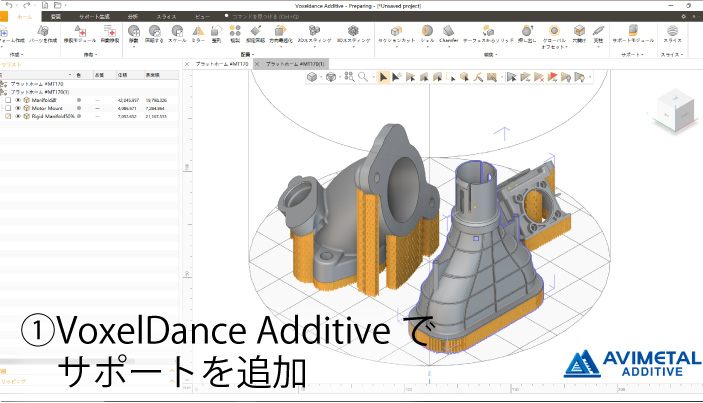The height and width of the screenshot is (403, 703).
Task: Click サーフェスからソリッド surface to solid icon
Action: click(x=488, y=30)
